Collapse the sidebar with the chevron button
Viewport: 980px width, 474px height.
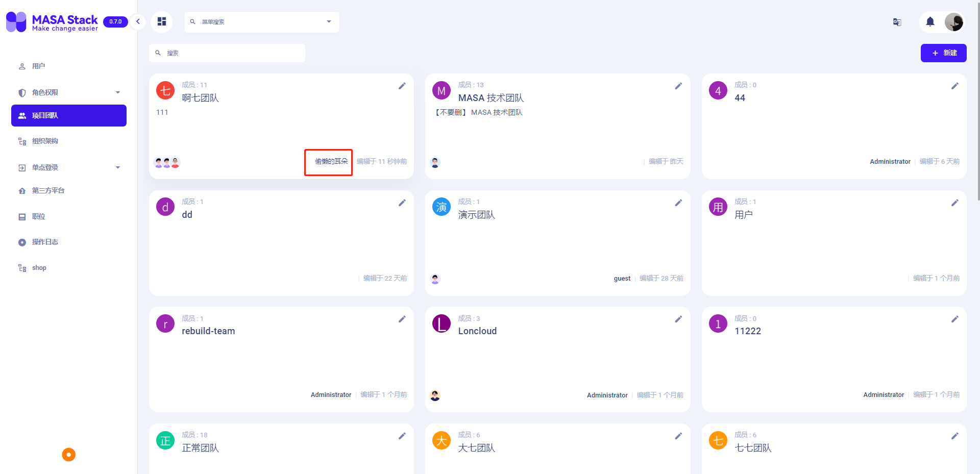point(138,21)
